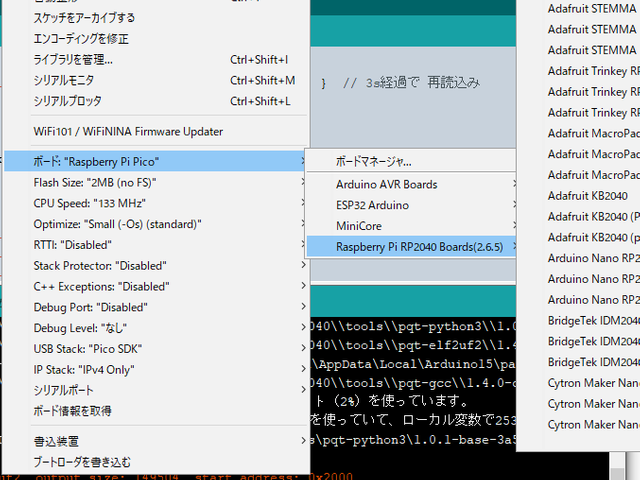Select ブートローダを書き込む at menu bottom

[82, 462]
